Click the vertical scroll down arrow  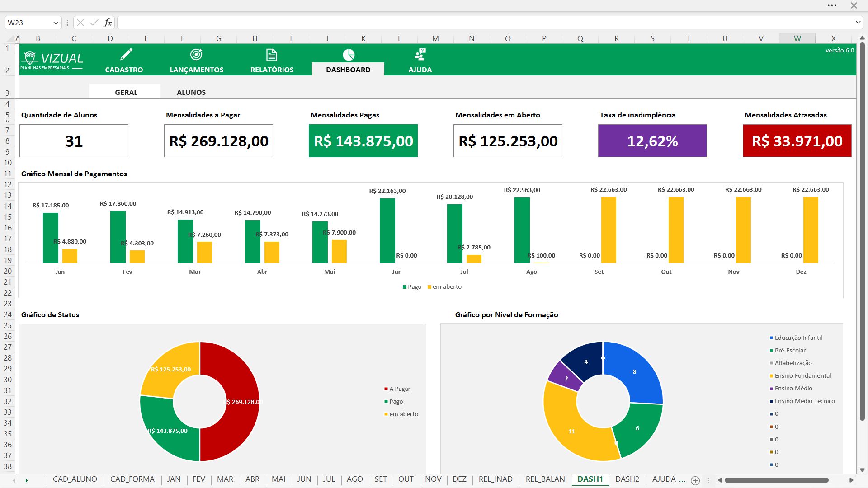point(862,470)
